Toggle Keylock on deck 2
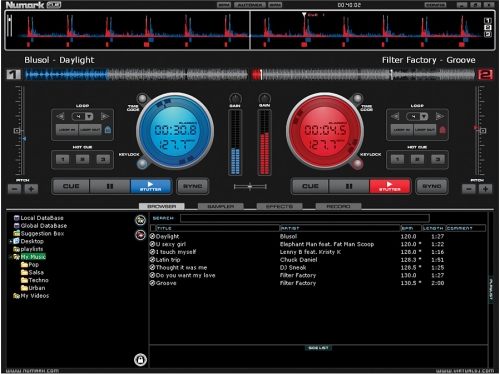 357,164
